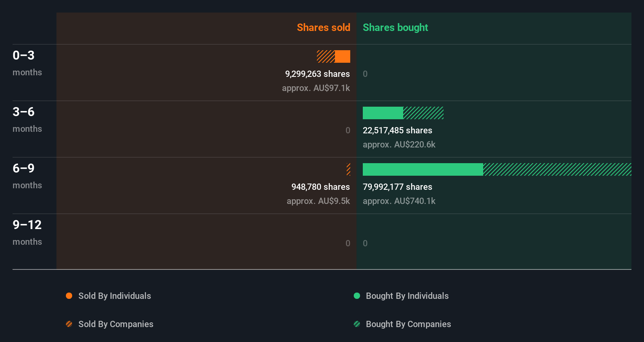Click the 0–3 months row label
The width and height of the screenshot is (644, 342).
click(27, 63)
